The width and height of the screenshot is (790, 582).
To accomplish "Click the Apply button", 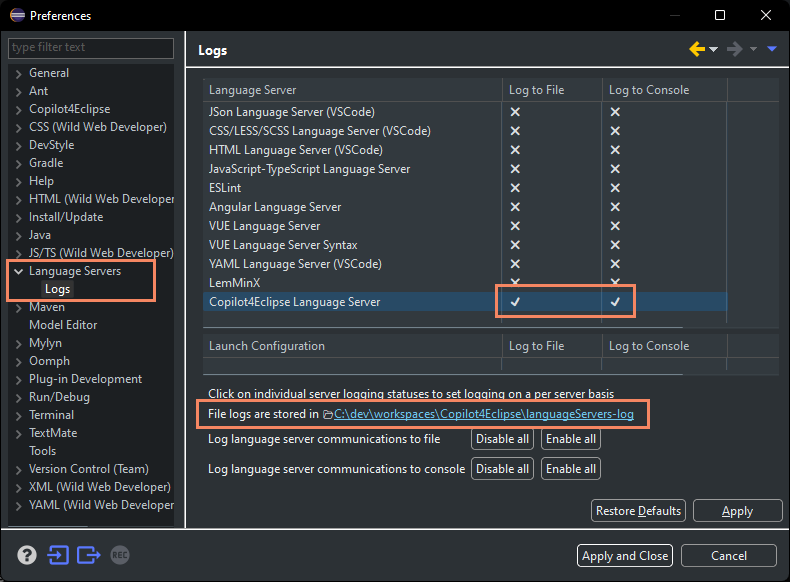I will coord(738,511).
